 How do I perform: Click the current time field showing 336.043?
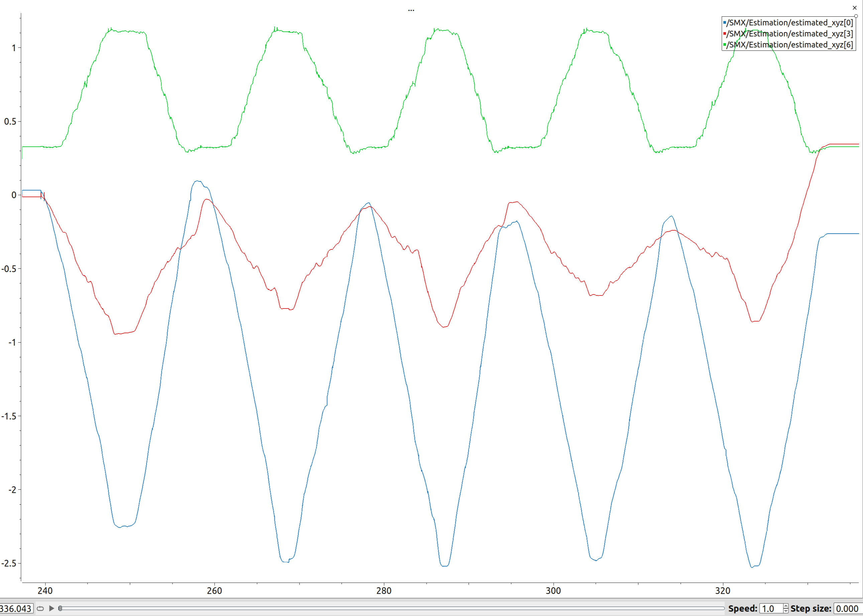coord(16,608)
